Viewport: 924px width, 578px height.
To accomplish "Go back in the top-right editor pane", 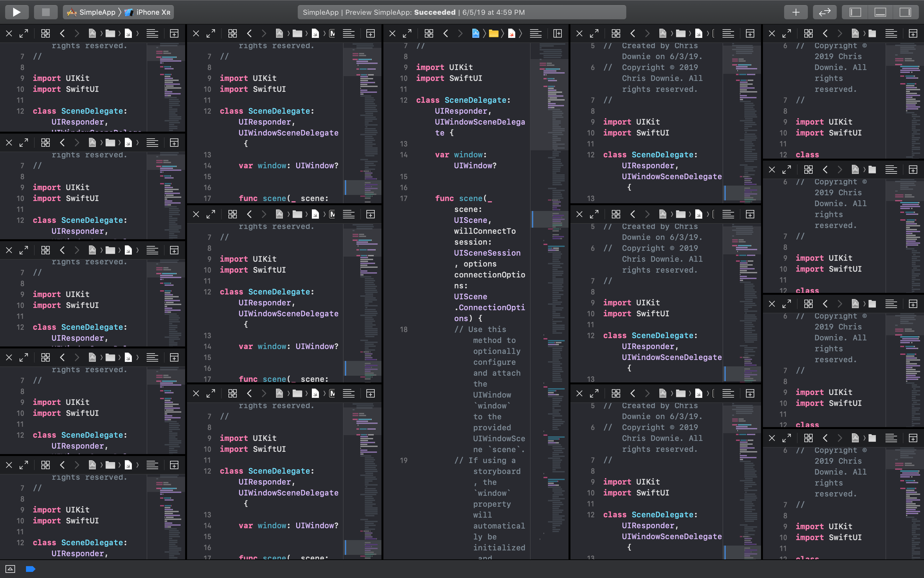I will coord(825,34).
